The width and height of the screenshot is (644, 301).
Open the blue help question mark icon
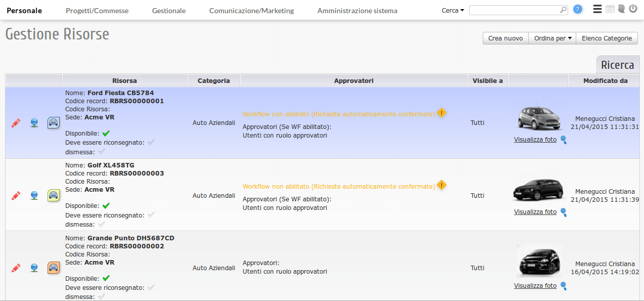pos(578,10)
